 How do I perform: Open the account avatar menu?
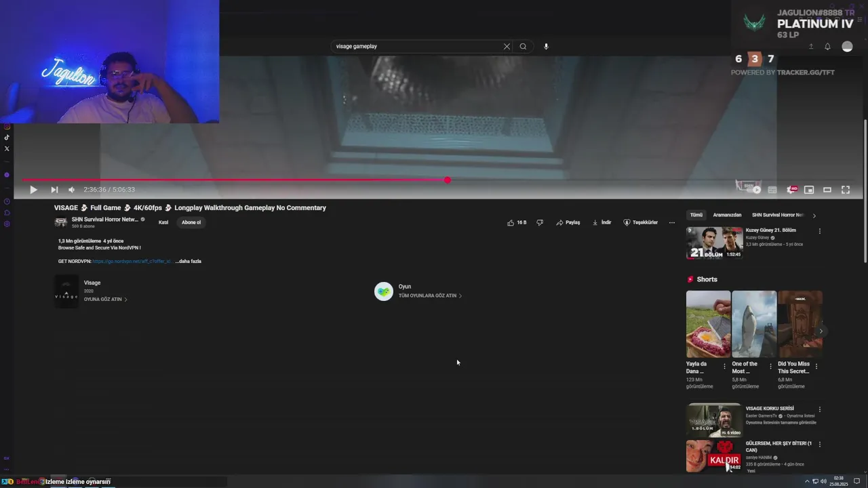847,47
